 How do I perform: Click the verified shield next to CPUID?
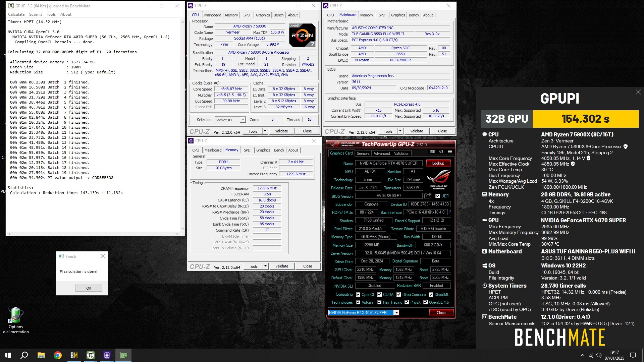(x=626, y=146)
